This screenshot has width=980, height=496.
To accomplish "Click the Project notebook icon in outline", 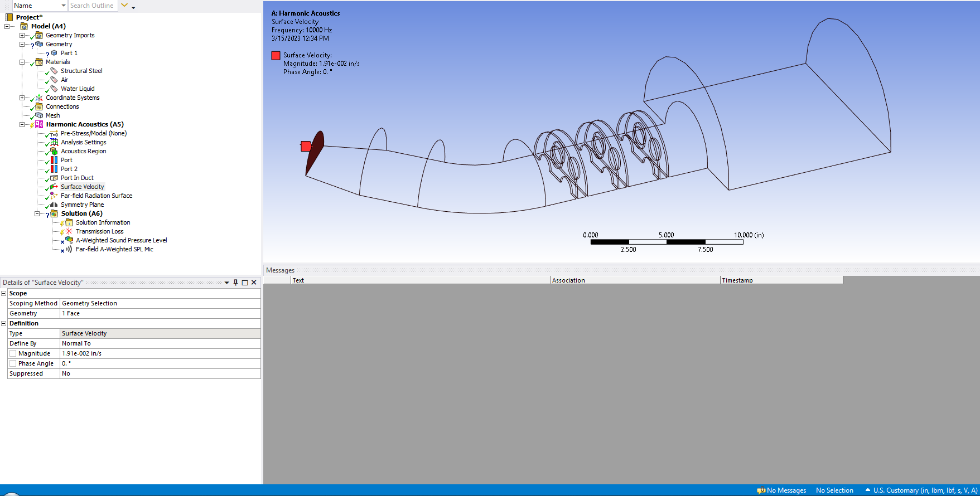I will (9, 17).
